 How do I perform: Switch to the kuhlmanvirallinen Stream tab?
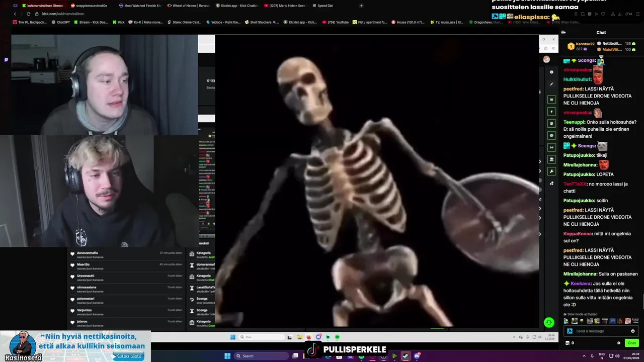[x=42, y=6]
